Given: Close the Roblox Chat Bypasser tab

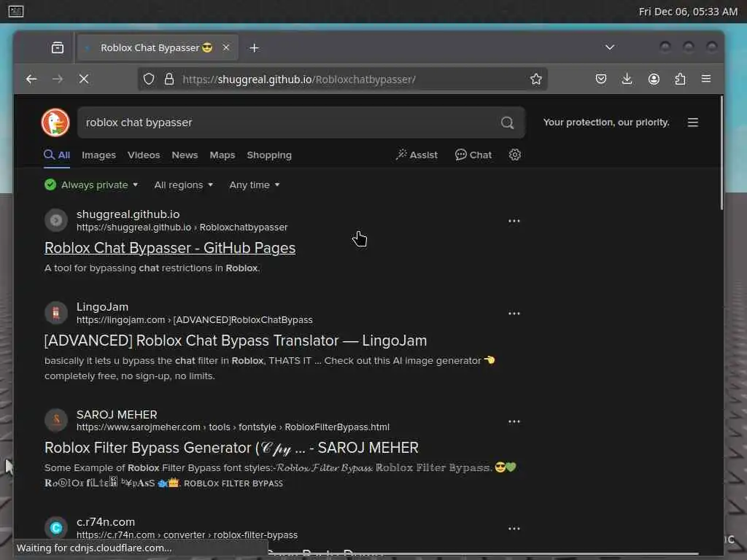Looking at the screenshot, I should point(226,47).
